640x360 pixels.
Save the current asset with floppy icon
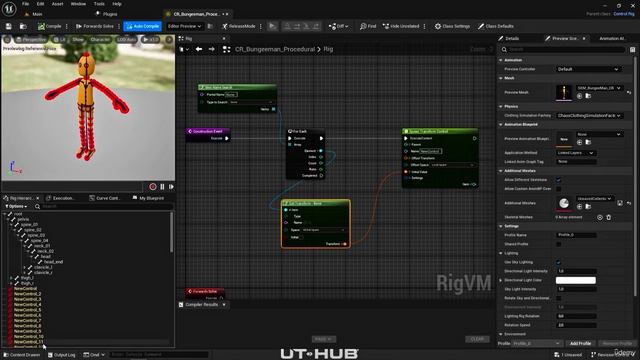(9, 26)
